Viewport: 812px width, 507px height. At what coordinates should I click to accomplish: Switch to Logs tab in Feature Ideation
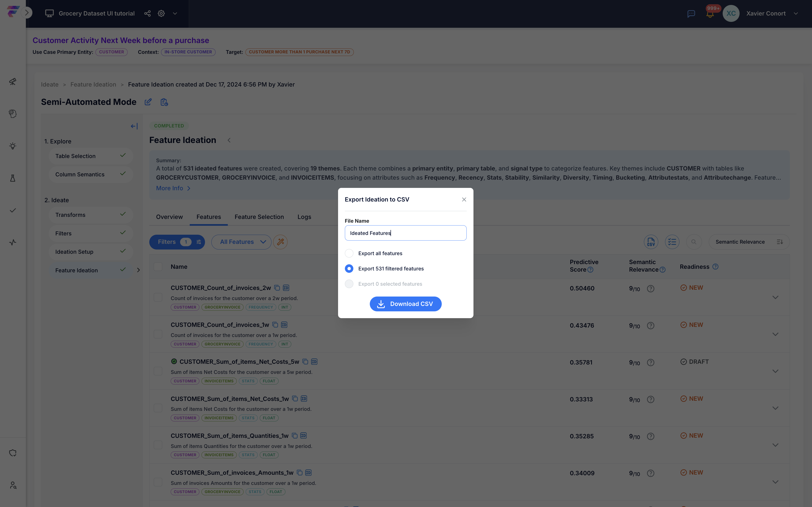tap(304, 217)
